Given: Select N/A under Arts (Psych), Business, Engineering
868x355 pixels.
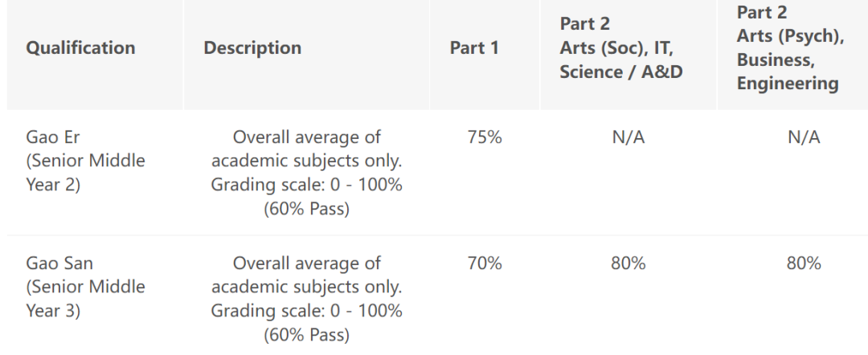Looking at the screenshot, I should coord(804,137).
